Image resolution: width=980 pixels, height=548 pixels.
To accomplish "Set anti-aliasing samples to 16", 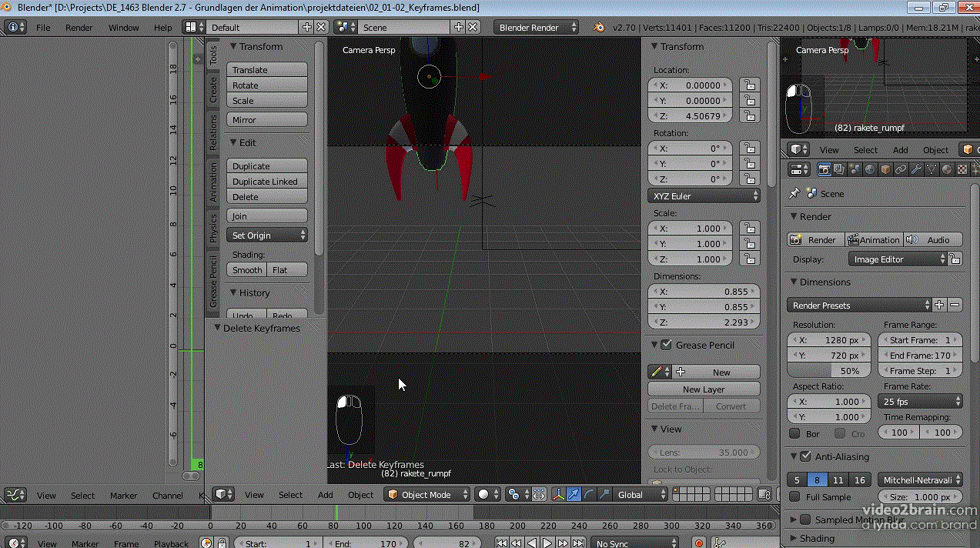I will pyautogui.click(x=860, y=479).
